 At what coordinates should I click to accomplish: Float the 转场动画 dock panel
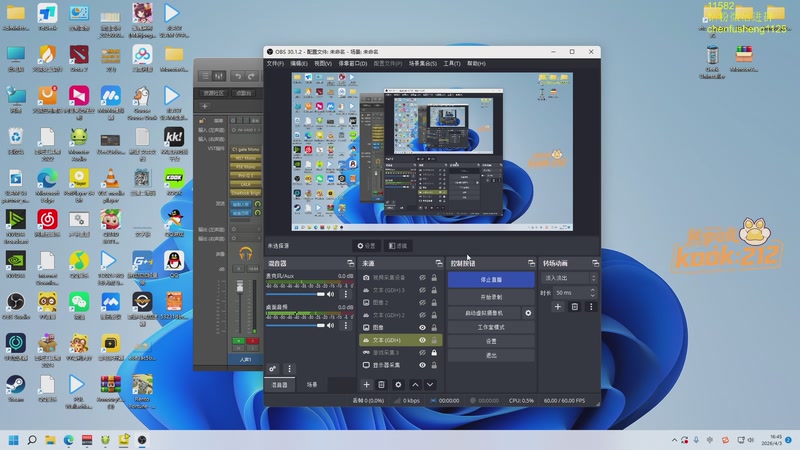pos(595,263)
